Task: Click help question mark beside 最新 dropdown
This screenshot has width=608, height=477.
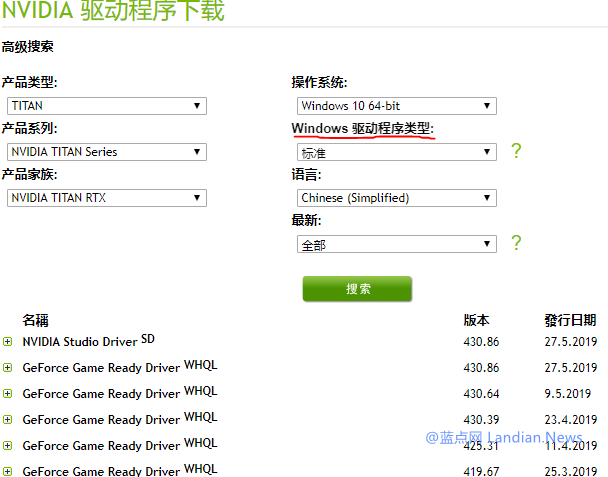Action: [x=516, y=243]
